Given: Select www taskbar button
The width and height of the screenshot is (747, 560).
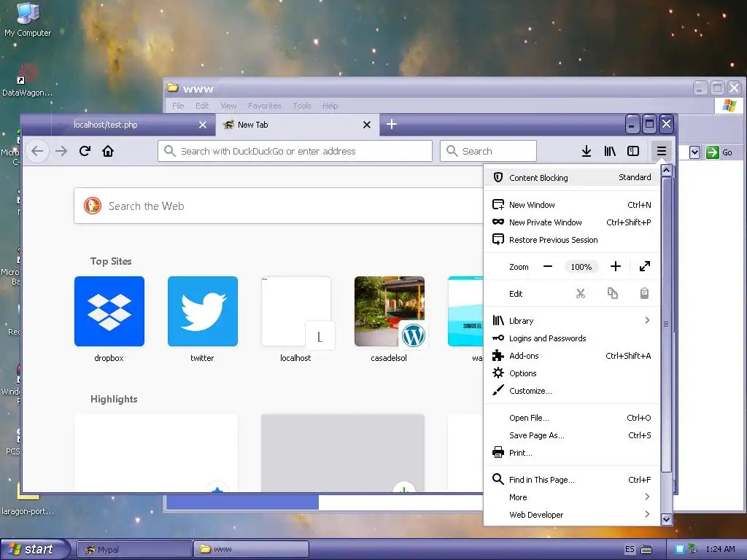Looking at the screenshot, I should (x=252, y=550).
